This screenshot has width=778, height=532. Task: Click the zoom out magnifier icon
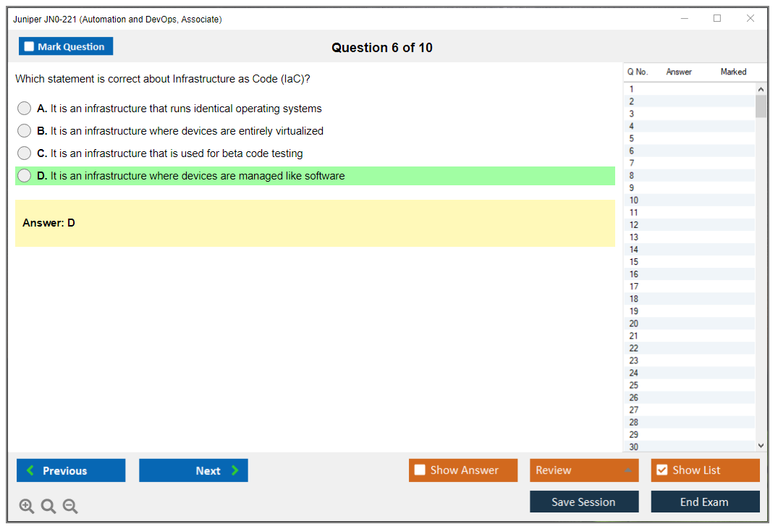70,507
